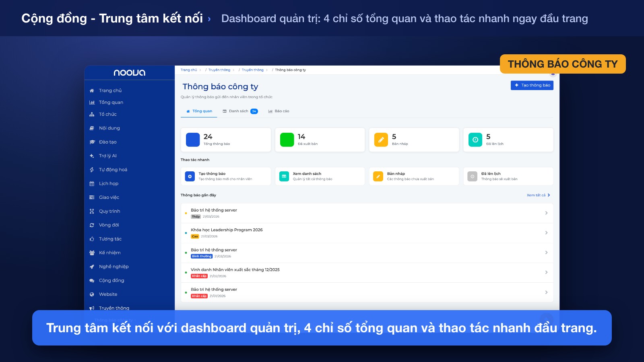Click the Kế nhiệm people icon
644x362 pixels.
coord(92,253)
